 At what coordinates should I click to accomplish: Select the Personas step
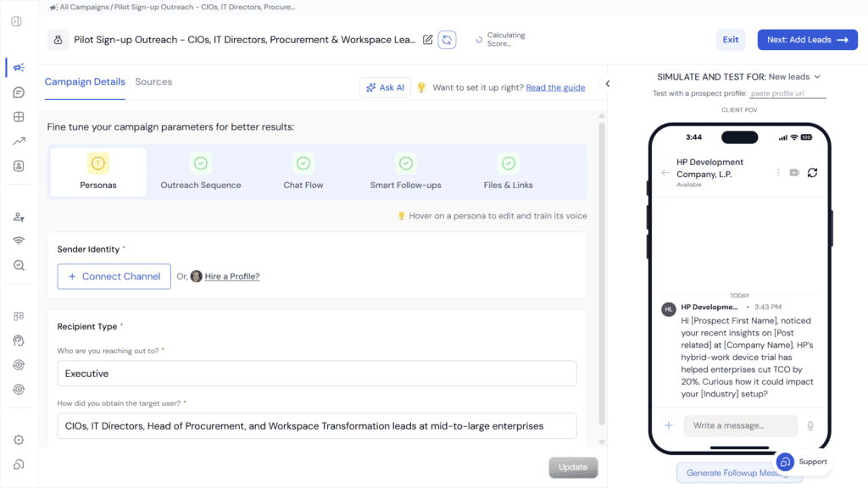click(x=98, y=172)
